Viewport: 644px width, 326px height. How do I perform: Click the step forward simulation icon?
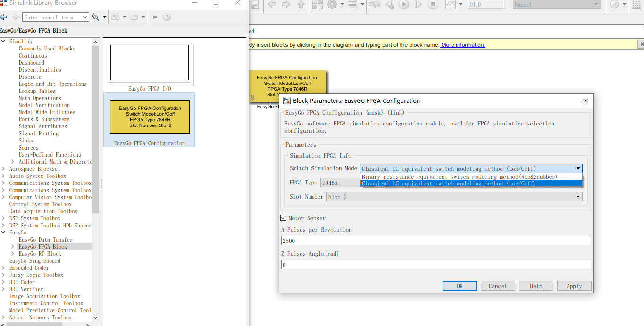click(418, 5)
